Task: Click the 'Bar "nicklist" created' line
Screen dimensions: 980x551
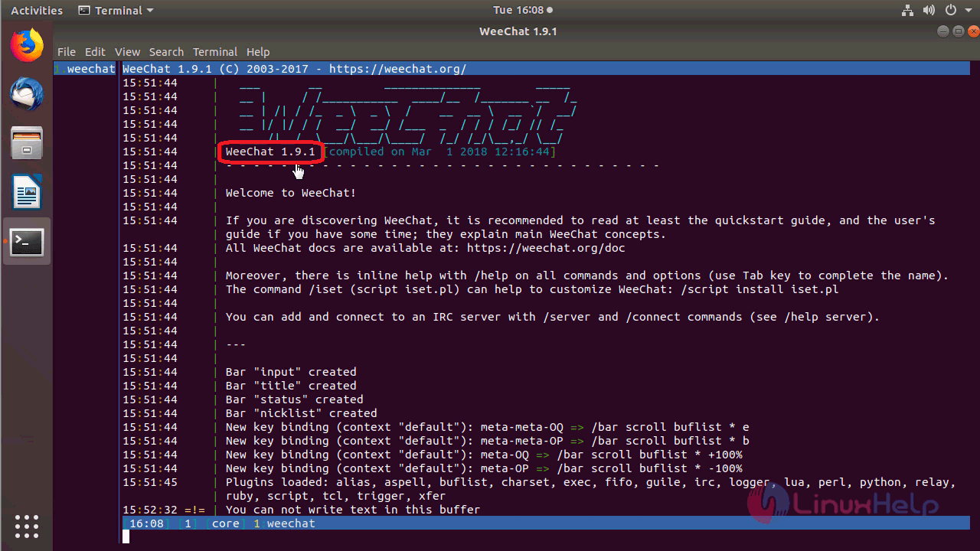Action: coord(302,413)
